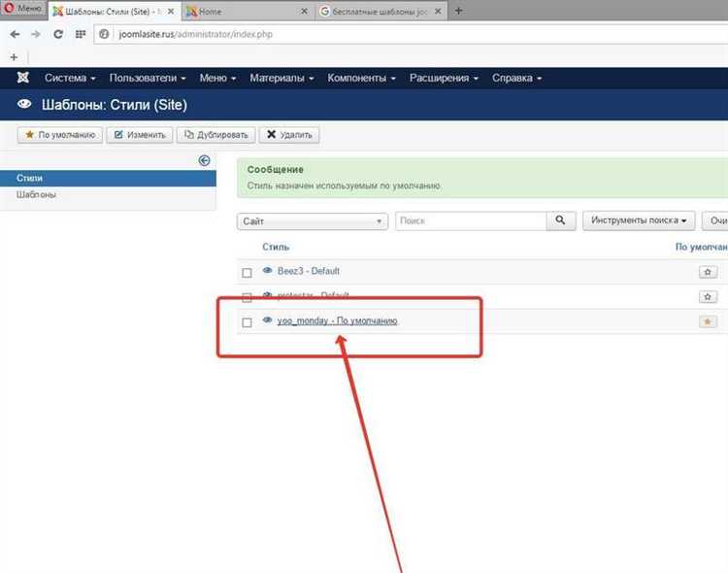The height and width of the screenshot is (573, 728).
Task: Click the orange default star for yoo_monday
Action: click(x=708, y=321)
